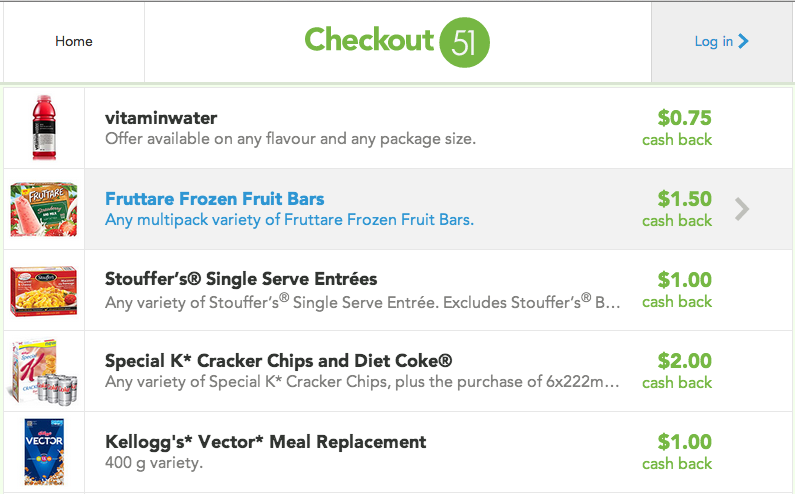Click the "400 g variety" description text

click(154, 463)
